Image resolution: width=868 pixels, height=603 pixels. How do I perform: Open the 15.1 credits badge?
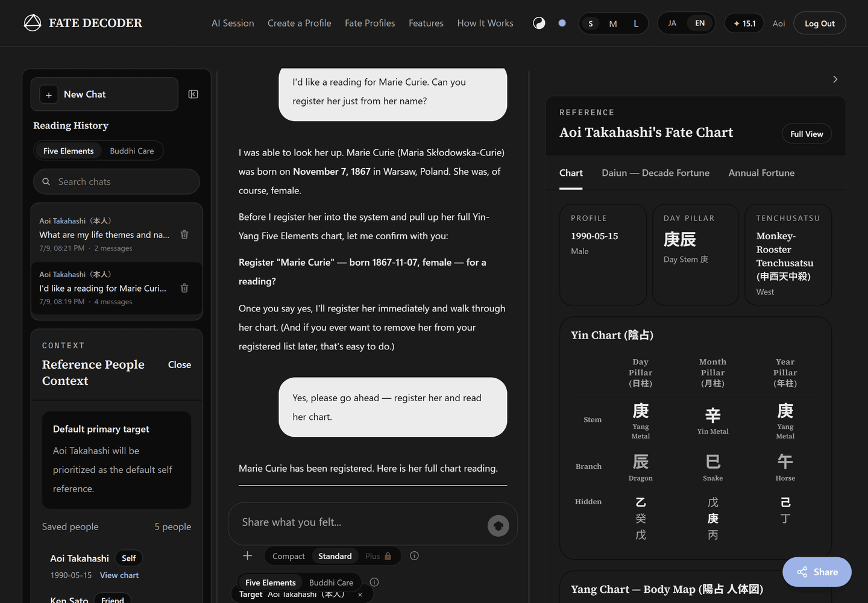pos(744,23)
